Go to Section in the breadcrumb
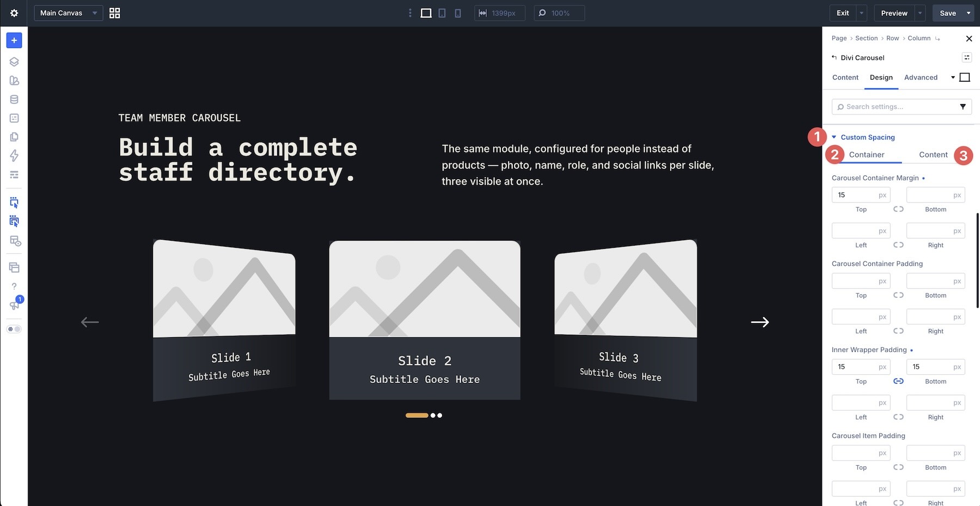 point(866,38)
